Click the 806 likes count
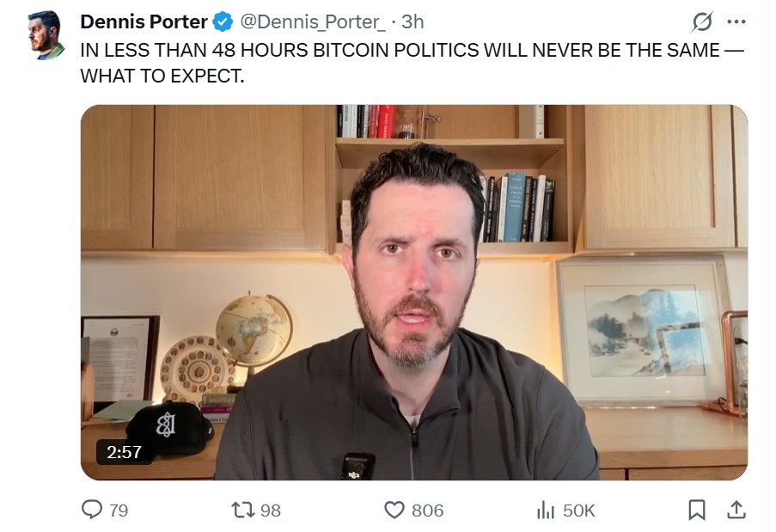This screenshot has height=532, width=776. [x=428, y=511]
